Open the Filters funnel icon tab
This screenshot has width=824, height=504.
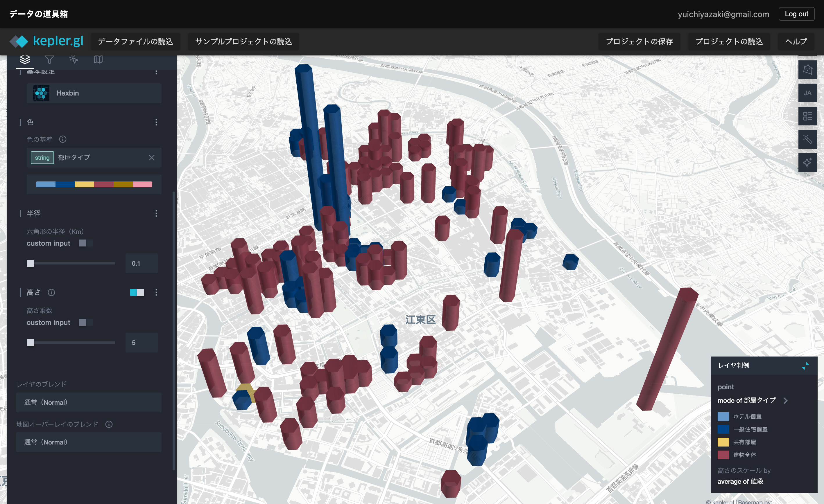[49, 60]
